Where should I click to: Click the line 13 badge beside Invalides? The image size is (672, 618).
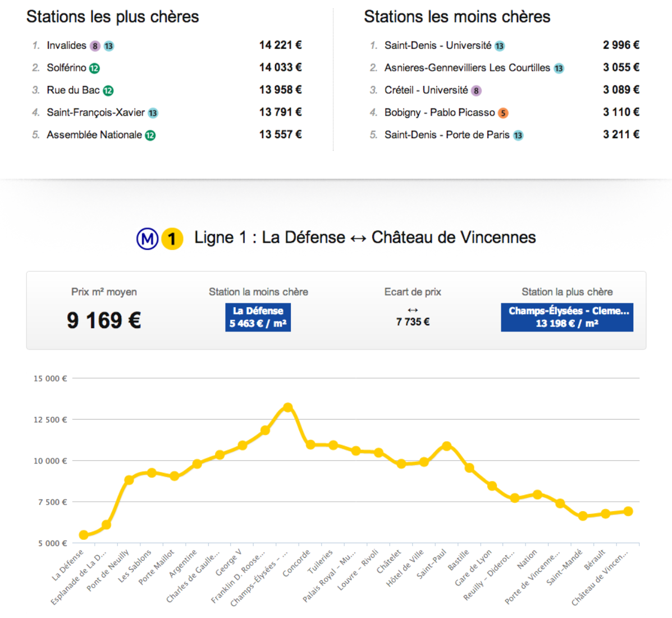109,46
